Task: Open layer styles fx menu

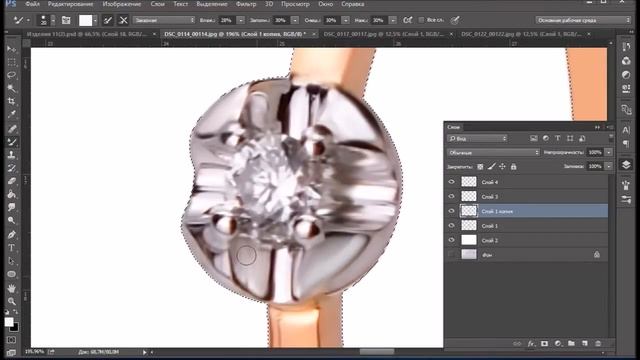Action: 531,344
